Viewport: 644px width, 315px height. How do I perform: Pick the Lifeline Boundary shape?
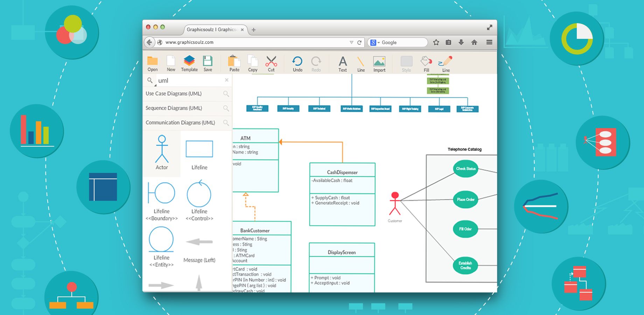(161, 193)
